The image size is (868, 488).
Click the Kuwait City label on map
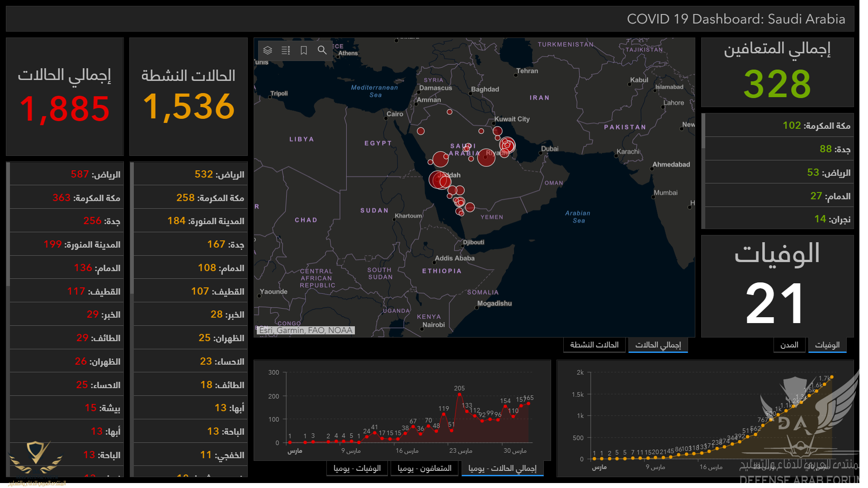coord(512,119)
